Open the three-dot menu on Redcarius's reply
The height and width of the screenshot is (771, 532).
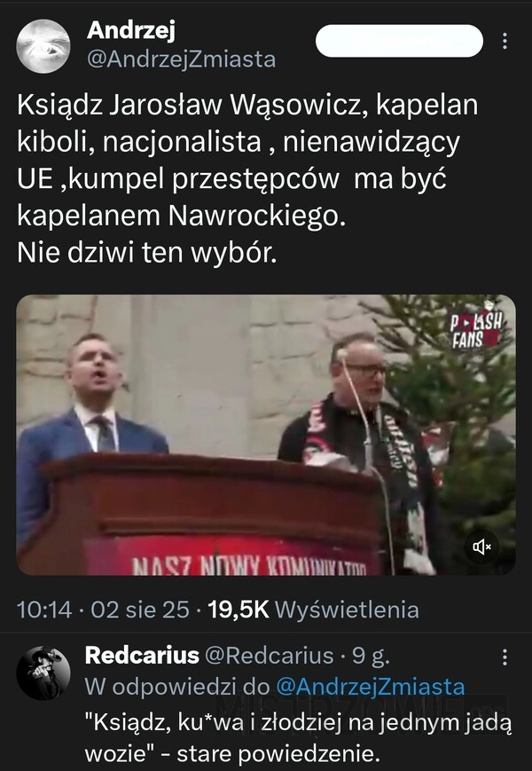point(505,657)
